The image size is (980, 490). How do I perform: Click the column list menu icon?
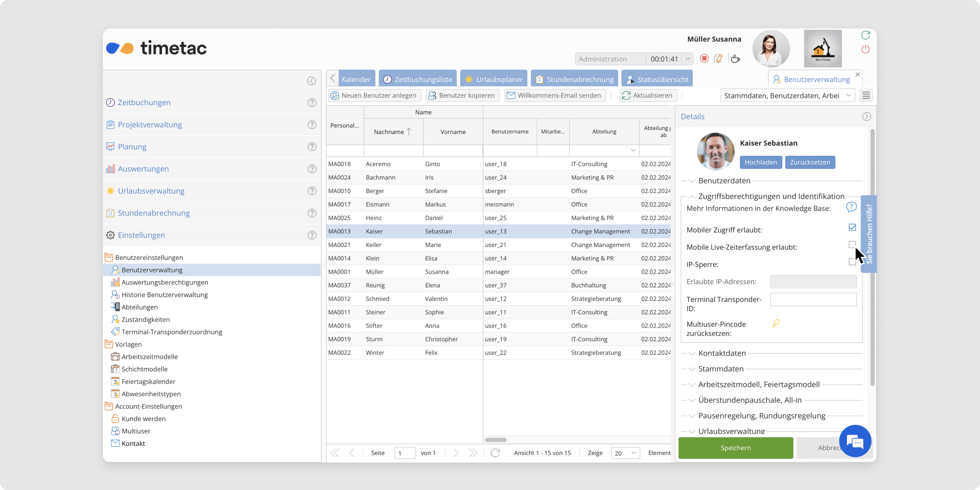(x=866, y=95)
